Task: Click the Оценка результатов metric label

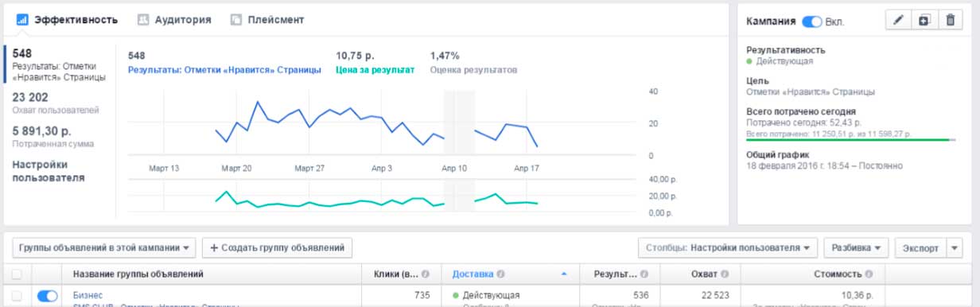Action: [x=473, y=70]
